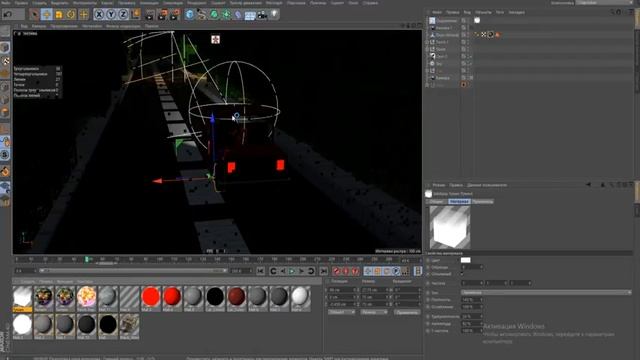The width and height of the screenshot is (640, 360).
Task: Toggle the X axis lock
Action: point(99,15)
